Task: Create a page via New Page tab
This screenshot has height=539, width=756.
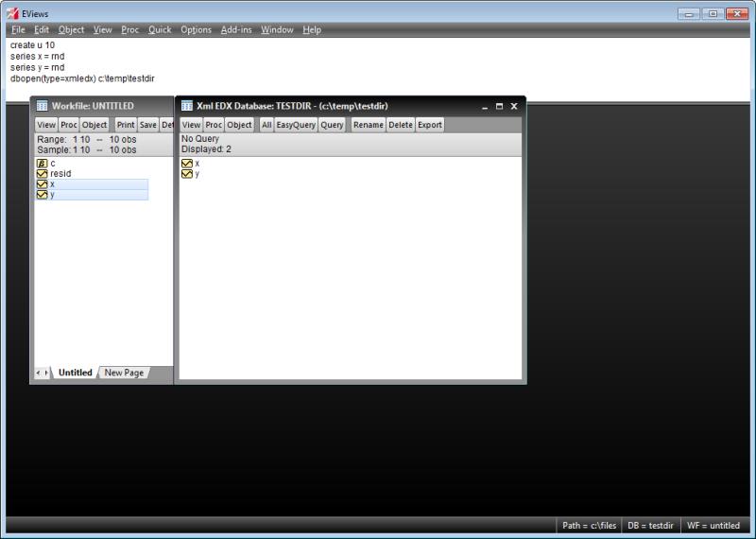Action: pos(124,373)
